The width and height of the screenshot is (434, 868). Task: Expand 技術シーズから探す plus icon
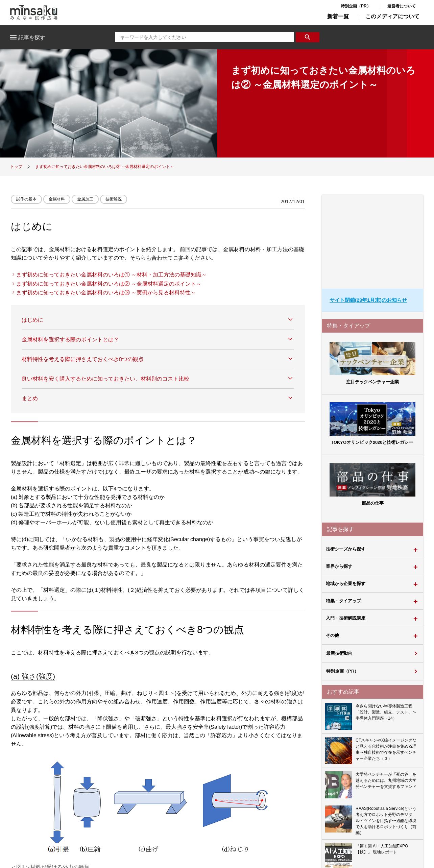(x=415, y=550)
